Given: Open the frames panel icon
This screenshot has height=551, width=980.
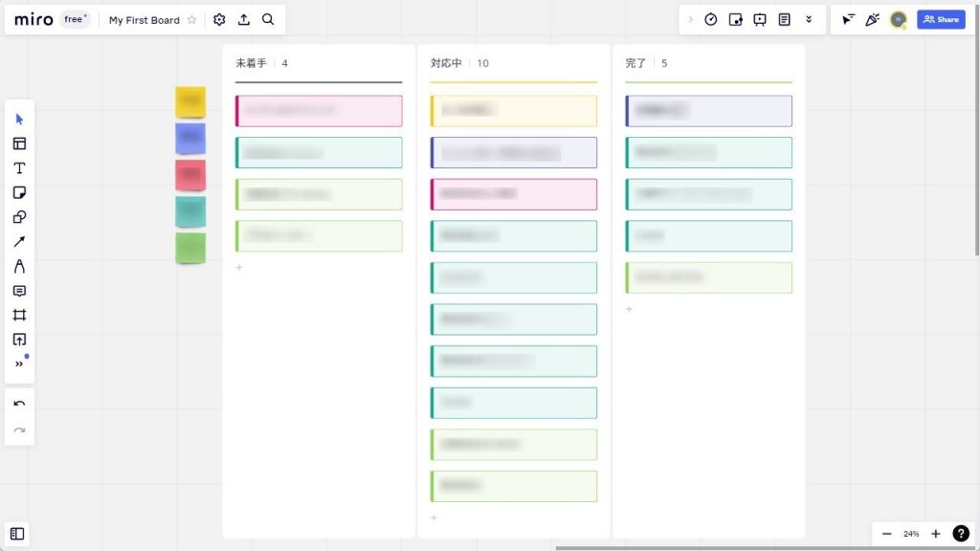Looking at the screenshot, I should click(x=17, y=534).
